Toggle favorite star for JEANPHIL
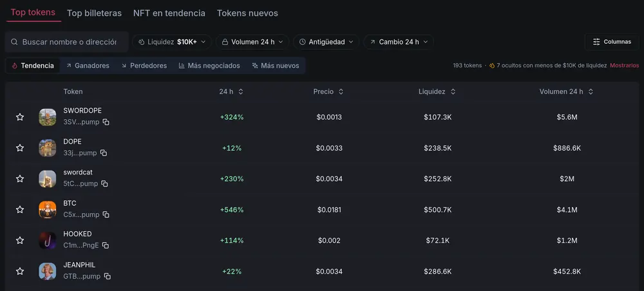644x291 pixels. pos(20,271)
